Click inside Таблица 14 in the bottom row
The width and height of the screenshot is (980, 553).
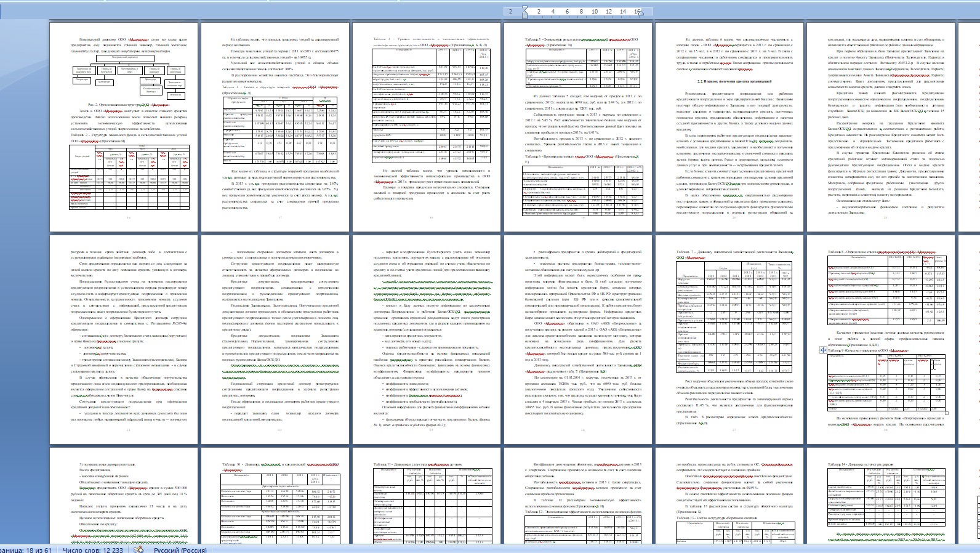coord(886,505)
